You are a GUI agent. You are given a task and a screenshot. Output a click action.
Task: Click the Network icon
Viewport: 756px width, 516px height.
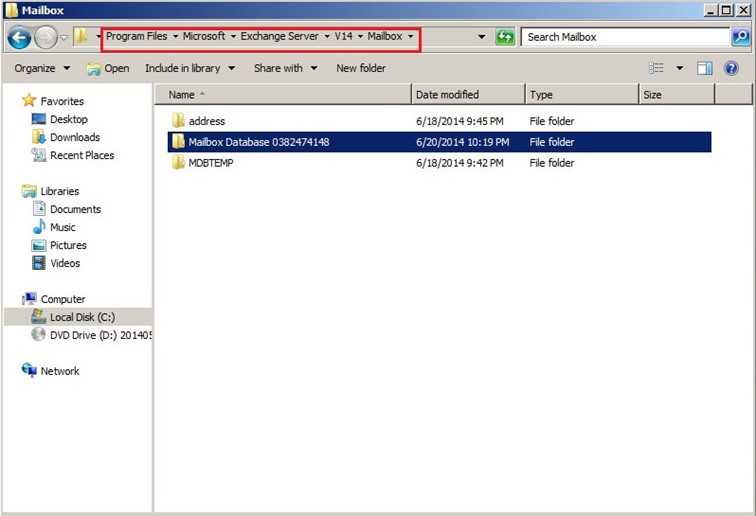coord(29,370)
